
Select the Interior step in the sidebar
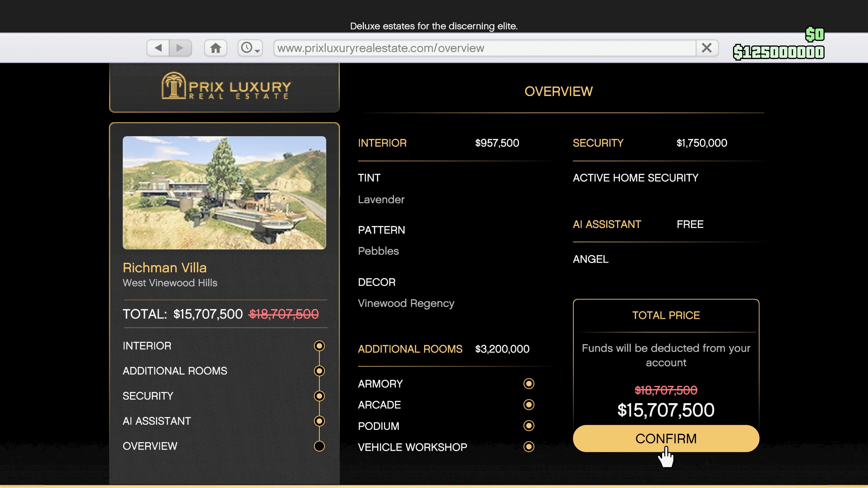319,346
